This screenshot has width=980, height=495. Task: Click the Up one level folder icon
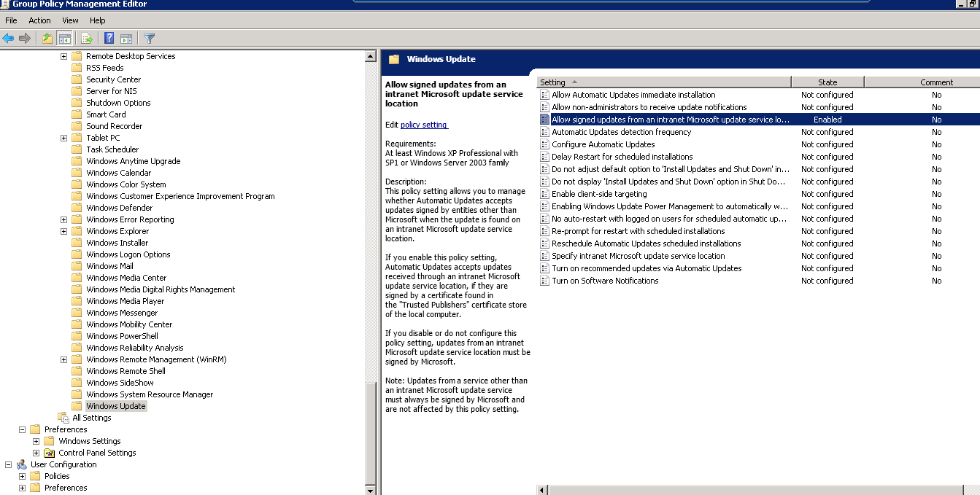click(x=47, y=39)
